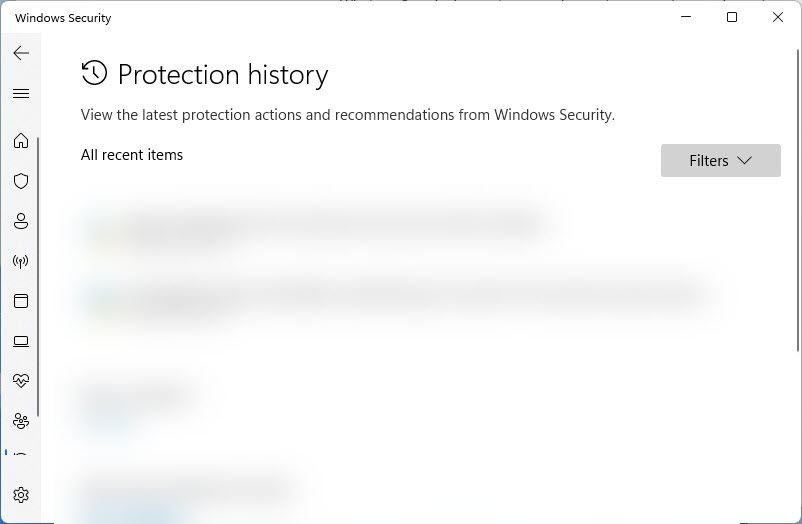Close the Windows Security window

point(778,17)
